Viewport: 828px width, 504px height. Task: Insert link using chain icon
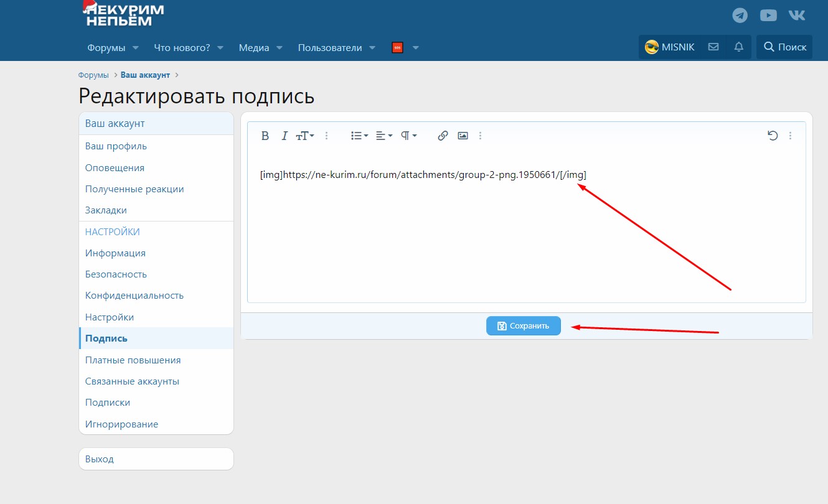pos(443,136)
